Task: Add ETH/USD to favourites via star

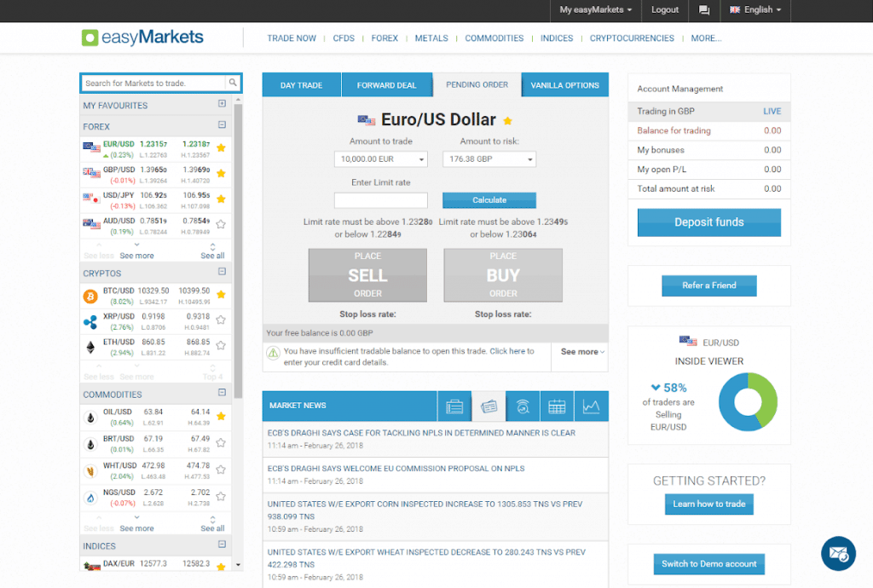Action: coord(221,345)
